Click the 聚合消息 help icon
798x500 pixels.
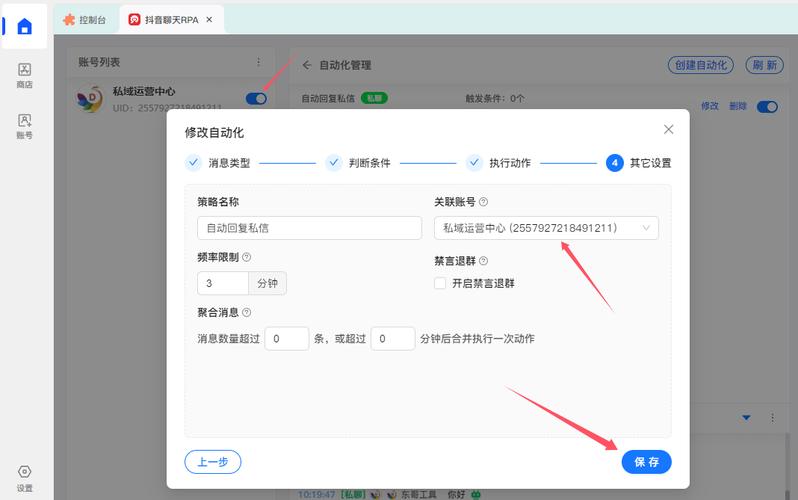246,312
